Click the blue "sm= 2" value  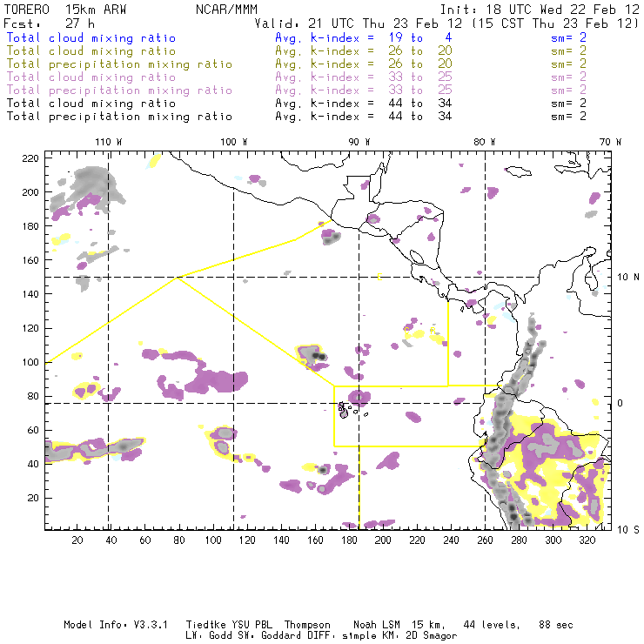tap(568, 37)
